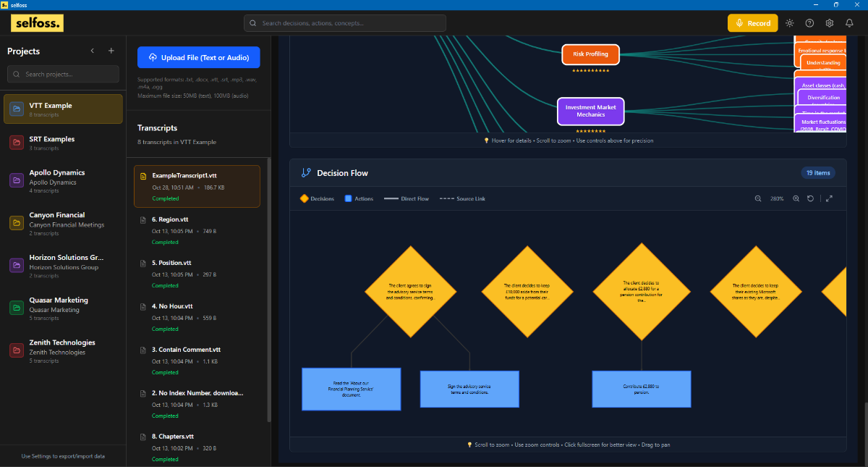Toggle the light/dark theme sun icon
The width and height of the screenshot is (868, 467).
coord(789,23)
